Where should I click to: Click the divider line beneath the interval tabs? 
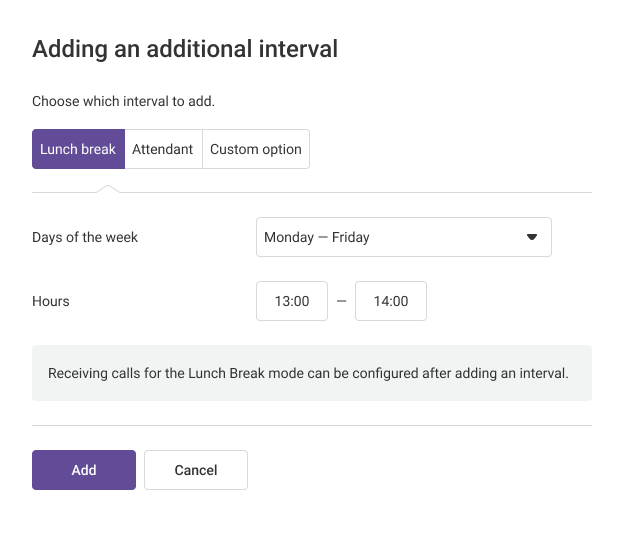pyautogui.click(x=350, y=192)
